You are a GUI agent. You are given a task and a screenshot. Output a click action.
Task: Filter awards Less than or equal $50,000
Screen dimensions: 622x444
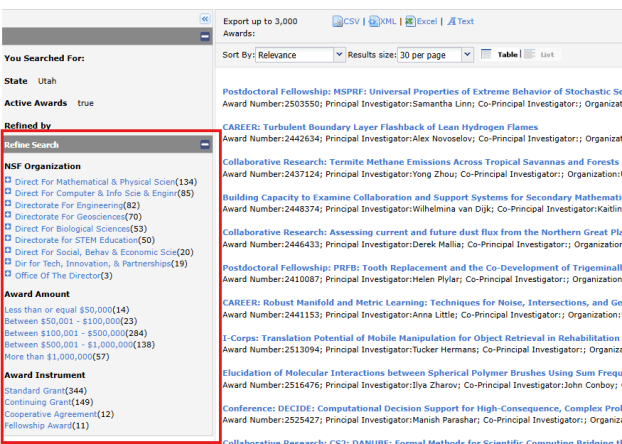click(58, 309)
